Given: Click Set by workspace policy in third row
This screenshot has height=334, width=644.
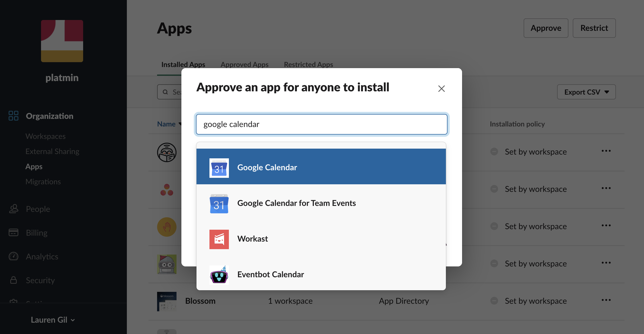Looking at the screenshot, I should pyautogui.click(x=536, y=226).
